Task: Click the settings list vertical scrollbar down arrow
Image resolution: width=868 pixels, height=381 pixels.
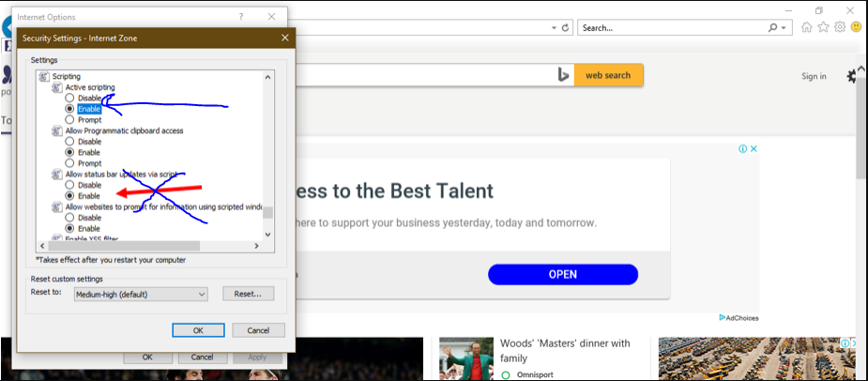Action: tap(268, 247)
